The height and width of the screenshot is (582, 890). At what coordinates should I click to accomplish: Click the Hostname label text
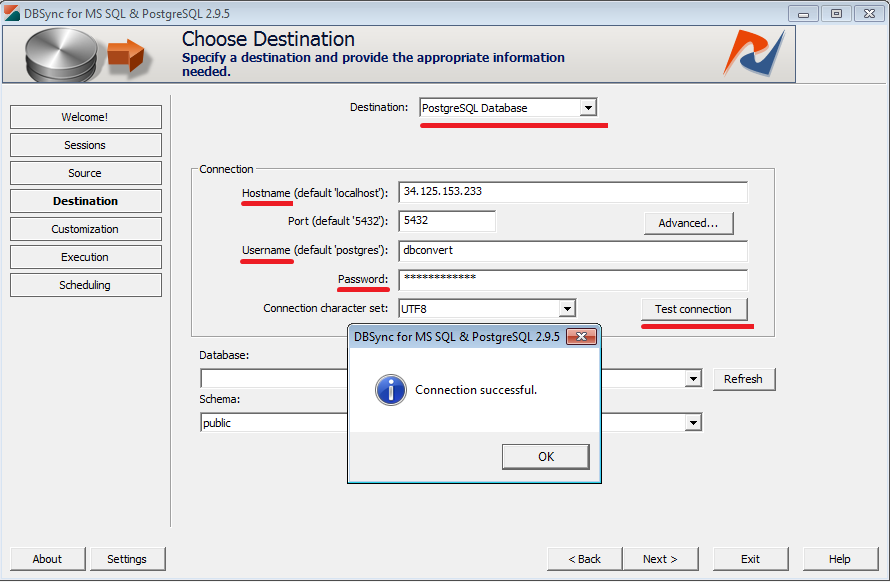click(x=315, y=193)
